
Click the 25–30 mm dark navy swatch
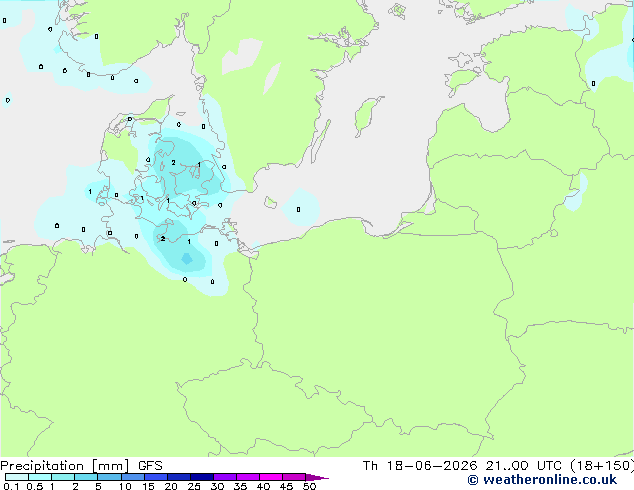(201, 477)
